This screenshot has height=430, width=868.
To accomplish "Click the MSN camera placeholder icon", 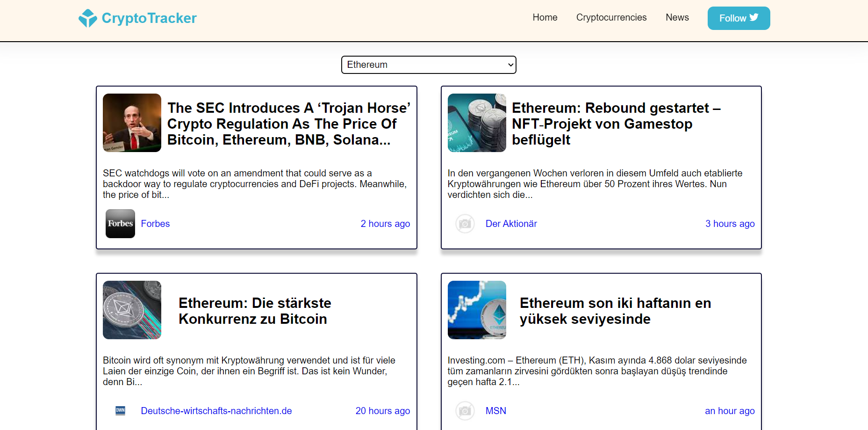I will [465, 410].
